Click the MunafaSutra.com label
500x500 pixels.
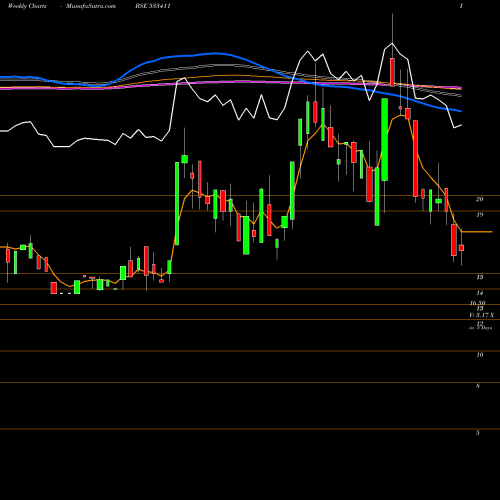click(91, 6)
